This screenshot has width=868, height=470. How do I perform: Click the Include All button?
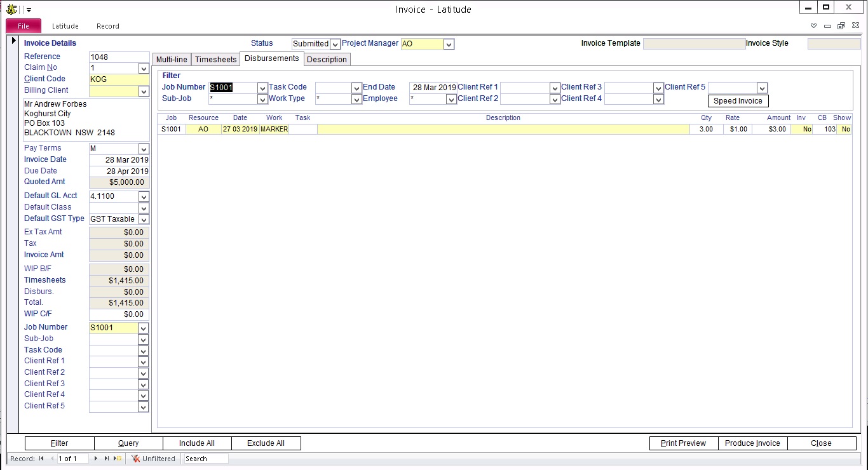(x=197, y=443)
